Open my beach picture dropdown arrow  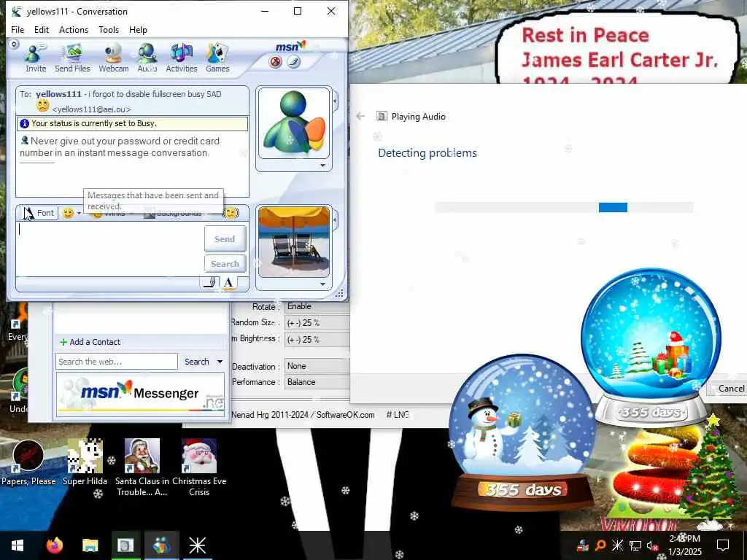323,284
